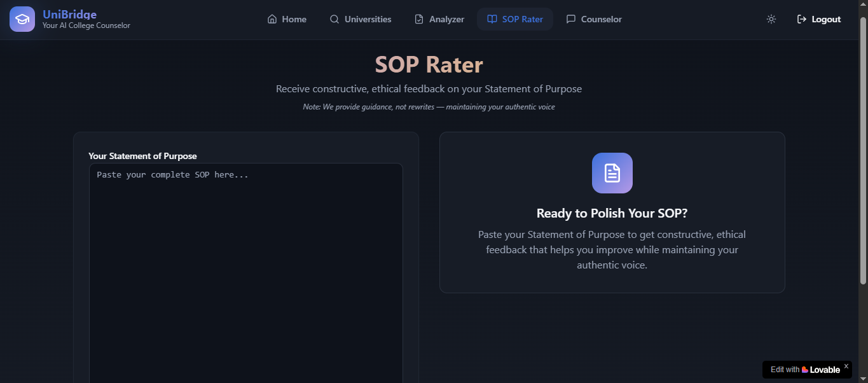
Task: Click the Logout button
Action: (x=819, y=19)
